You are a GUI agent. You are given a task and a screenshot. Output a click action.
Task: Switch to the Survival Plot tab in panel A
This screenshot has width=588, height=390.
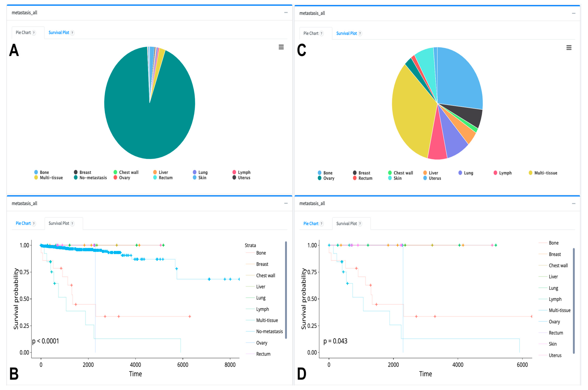[59, 33]
